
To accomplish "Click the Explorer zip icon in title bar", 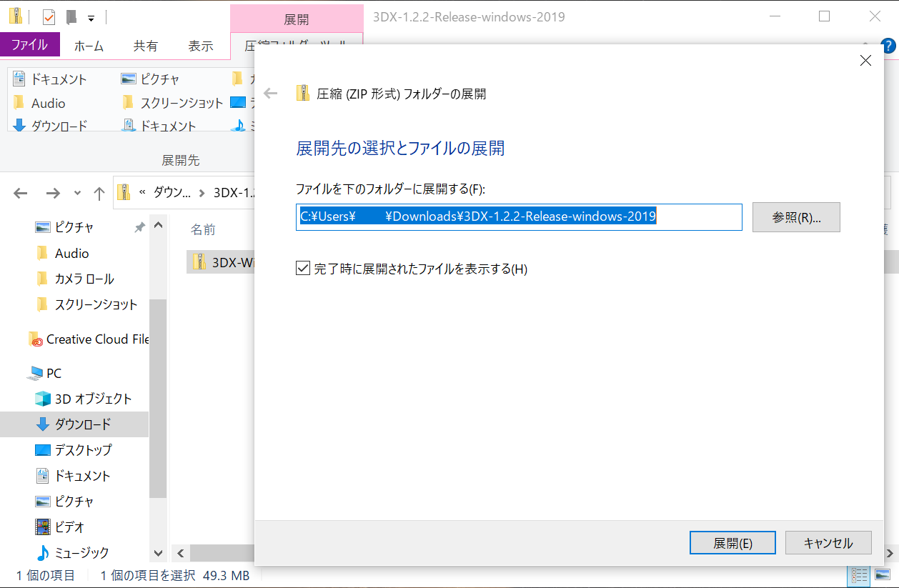I will click(15, 16).
